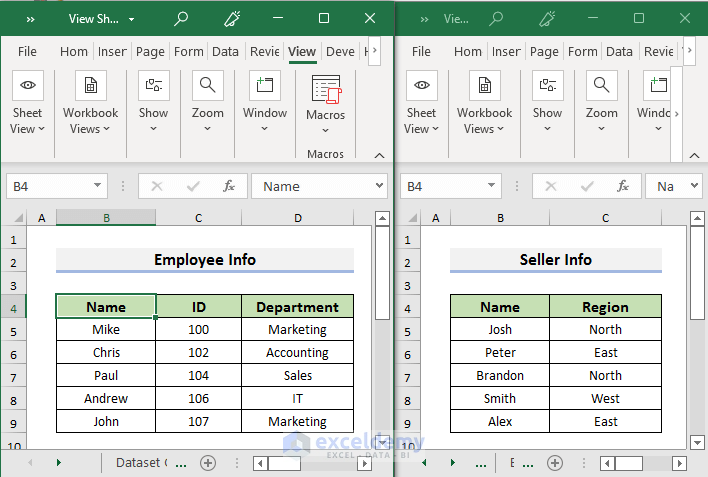Image resolution: width=708 pixels, height=477 pixels.
Task: Select cell containing Accounting
Action: click(298, 352)
